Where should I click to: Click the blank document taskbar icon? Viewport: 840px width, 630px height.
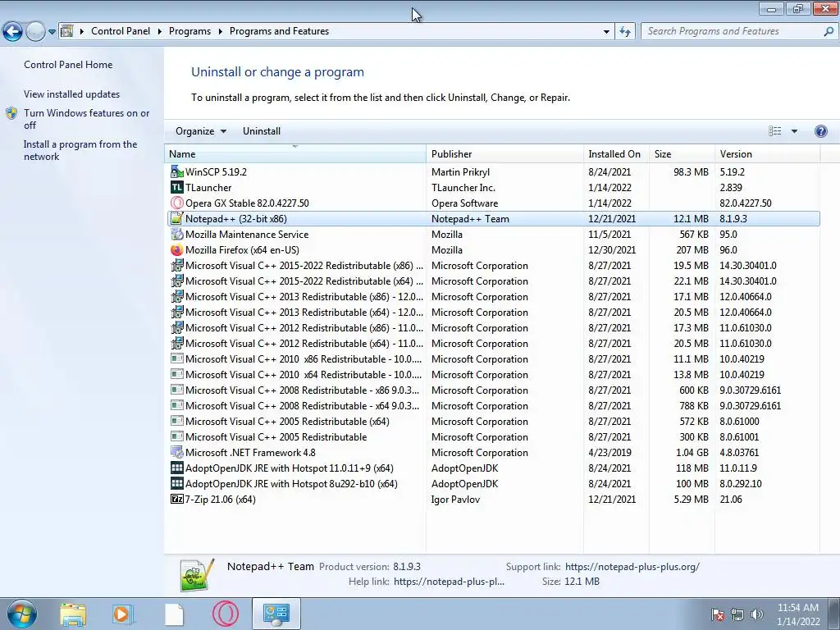pos(174,614)
